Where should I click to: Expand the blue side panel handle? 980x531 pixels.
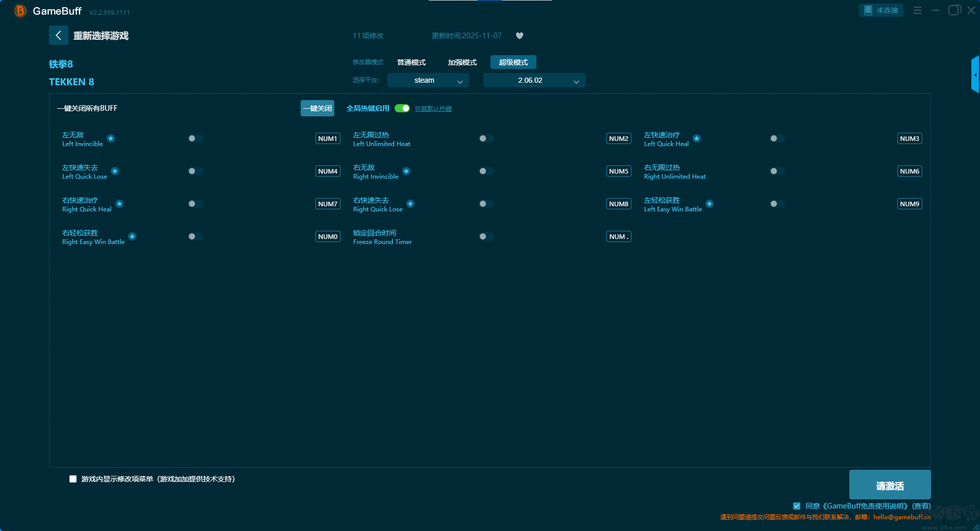point(975,75)
